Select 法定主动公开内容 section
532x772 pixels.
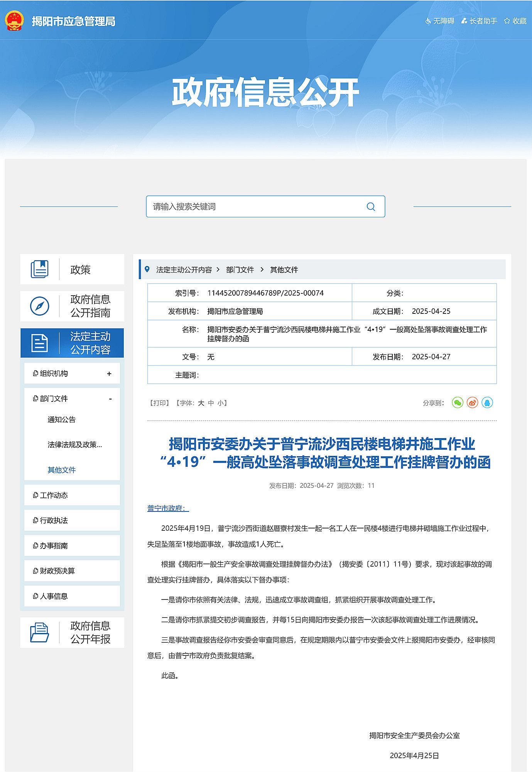click(x=72, y=343)
